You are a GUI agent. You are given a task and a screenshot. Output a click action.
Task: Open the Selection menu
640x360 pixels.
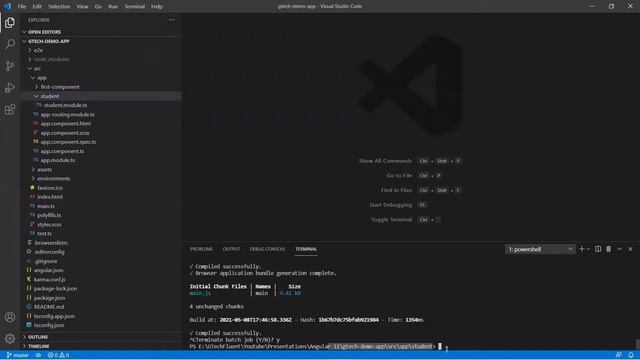click(59, 6)
